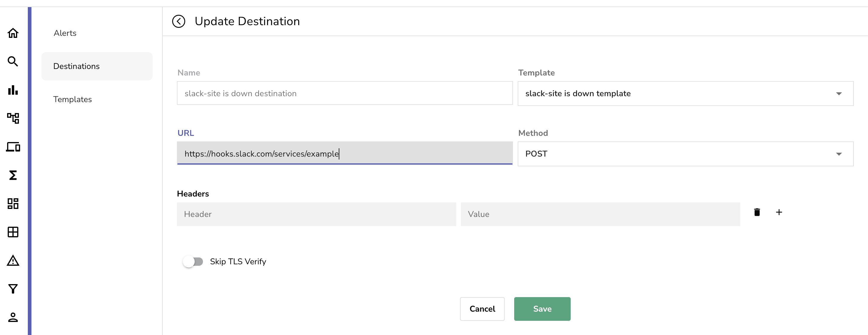Open the Templates menu item
The height and width of the screenshot is (335, 868).
pyautogui.click(x=72, y=99)
